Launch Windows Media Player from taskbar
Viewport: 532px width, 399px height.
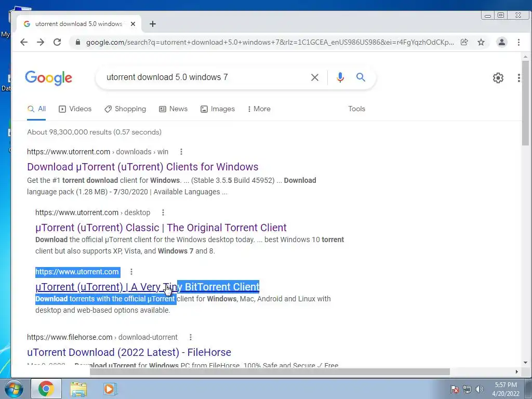click(110, 389)
